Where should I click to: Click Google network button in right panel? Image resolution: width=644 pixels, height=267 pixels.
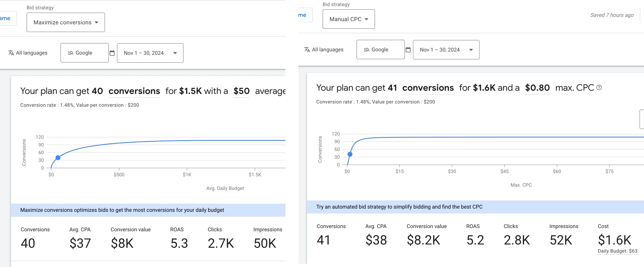pyautogui.click(x=380, y=50)
